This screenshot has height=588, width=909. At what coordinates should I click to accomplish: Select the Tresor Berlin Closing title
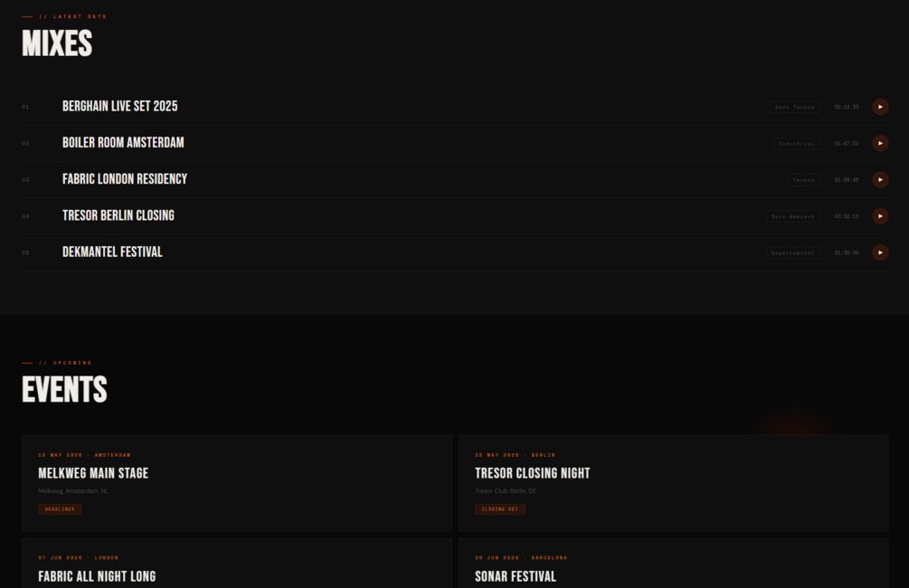click(x=118, y=216)
